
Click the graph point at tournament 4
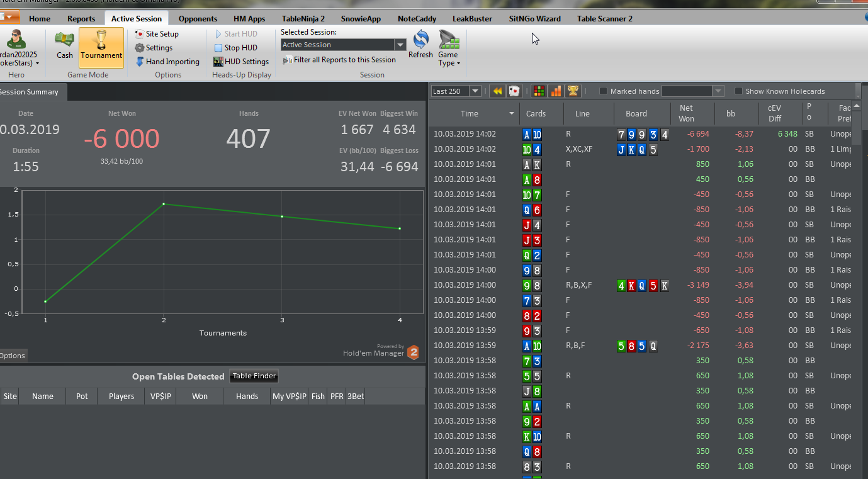pos(400,228)
